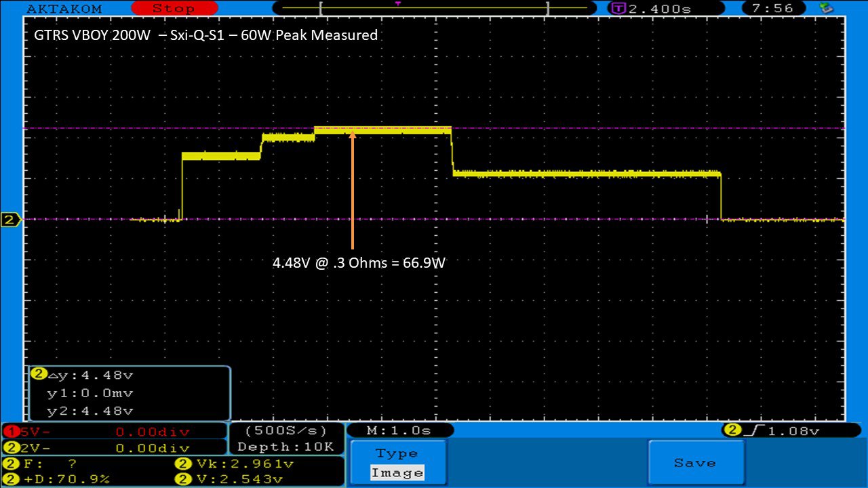Toggle channel 1 5V scale row

click(114, 431)
